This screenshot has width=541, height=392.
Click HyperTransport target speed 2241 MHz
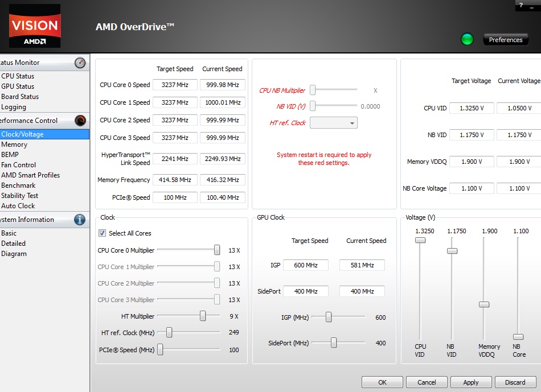coord(175,159)
